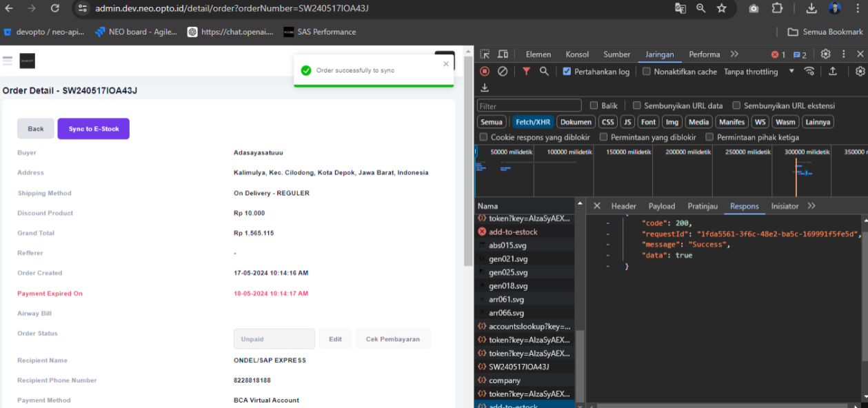Click the network overview timeline at 300000 milidetik
Image resolution: width=868 pixels, height=408 pixels.
pyautogui.click(x=808, y=152)
